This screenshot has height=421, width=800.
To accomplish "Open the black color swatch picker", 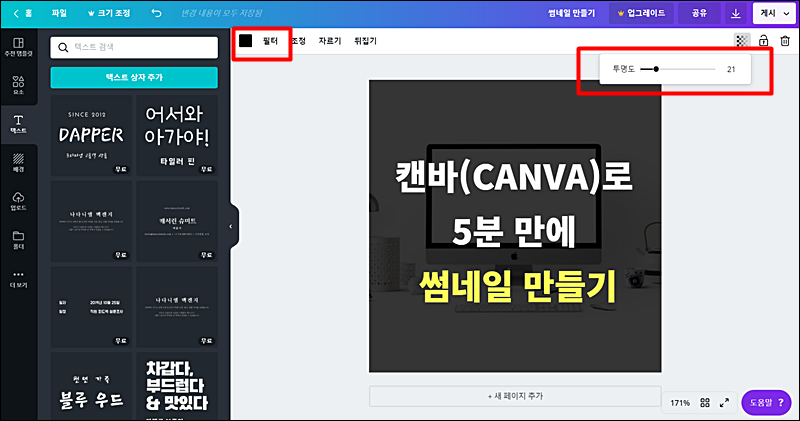I will pos(245,41).
